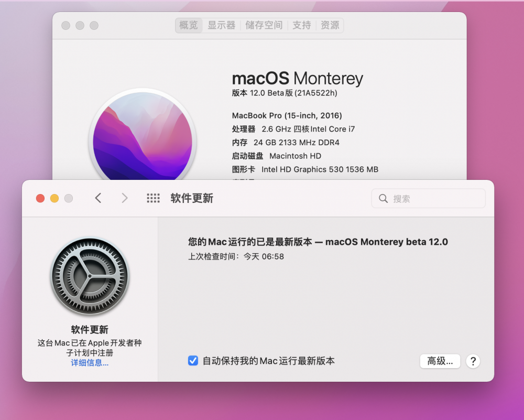524x420 pixels.
Task: Click the macOS Monterey title text
Action: 298,79
